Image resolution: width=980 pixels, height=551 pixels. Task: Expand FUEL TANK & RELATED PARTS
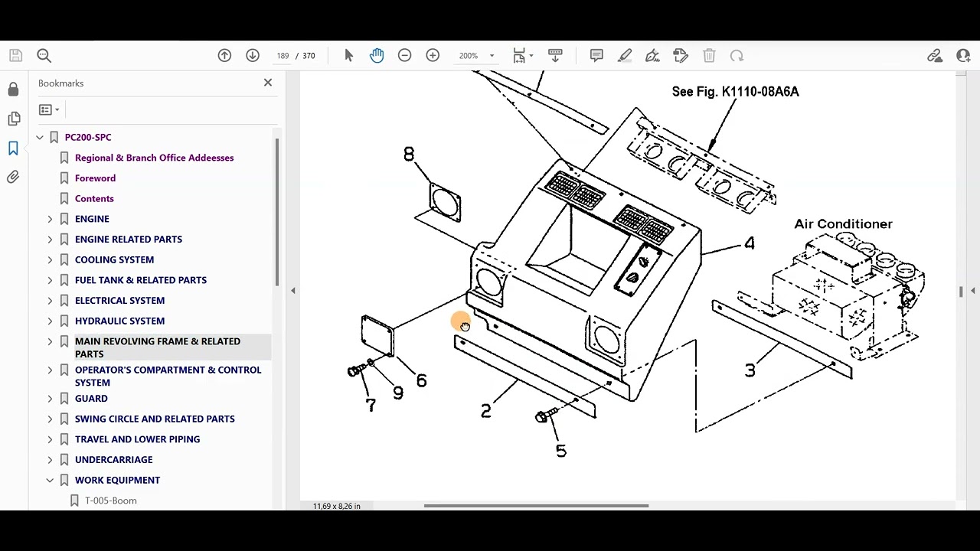pyautogui.click(x=50, y=280)
